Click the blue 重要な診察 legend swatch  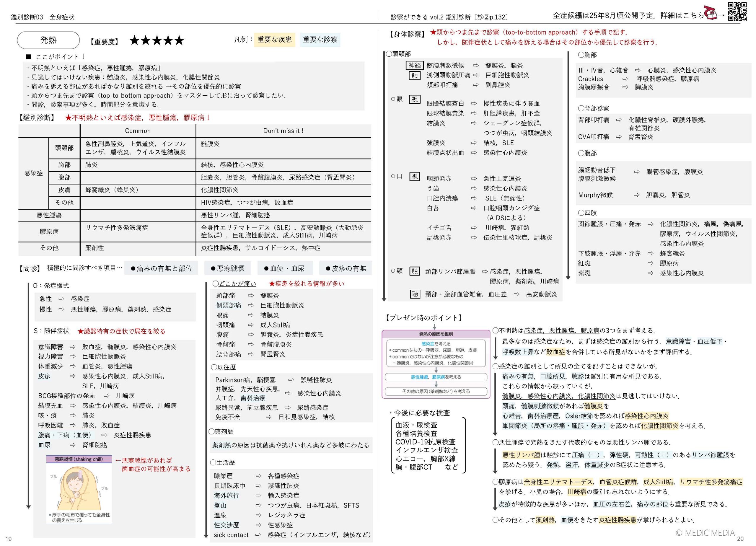pyautogui.click(x=320, y=40)
